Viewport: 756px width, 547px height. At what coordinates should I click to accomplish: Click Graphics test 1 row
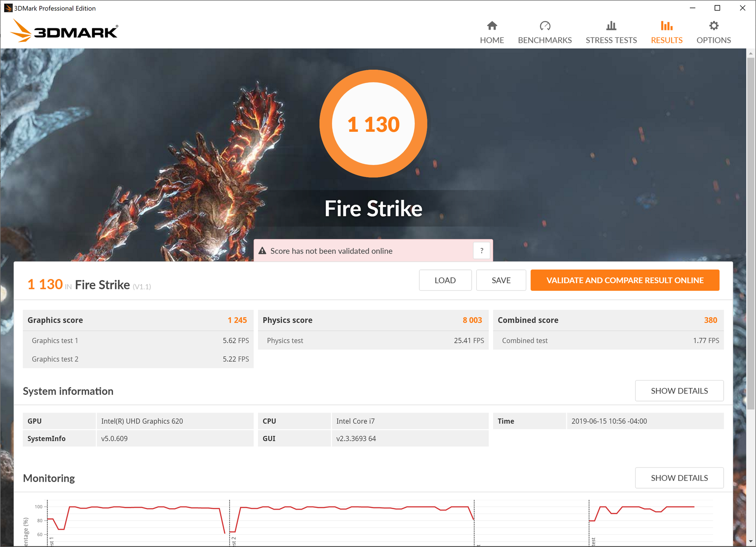coord(138,341)
